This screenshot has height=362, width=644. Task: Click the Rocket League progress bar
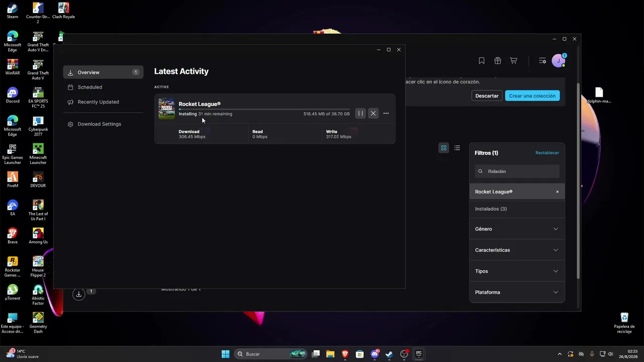click(x=264, y=109)
